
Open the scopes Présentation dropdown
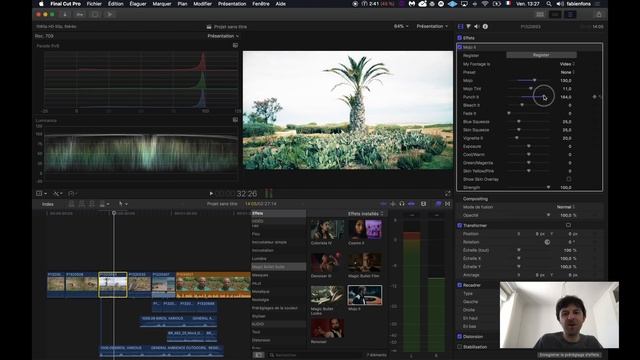(x=223, y=36)
